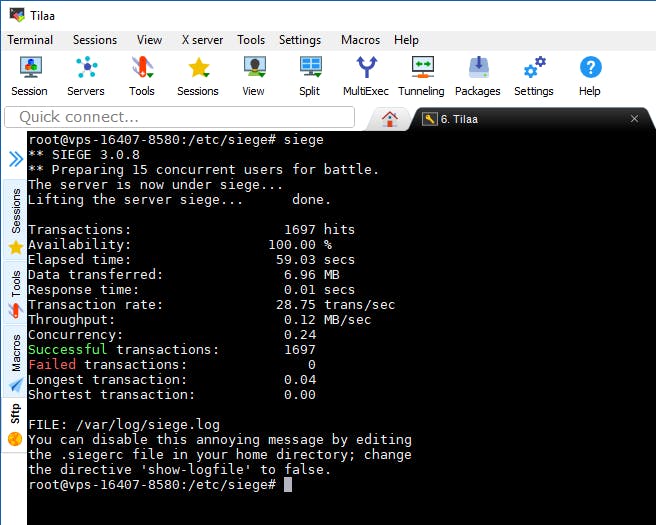The image size is (656, 525).
Task: Click the 'Longest transaction:' label
Action: click(108, 379)
